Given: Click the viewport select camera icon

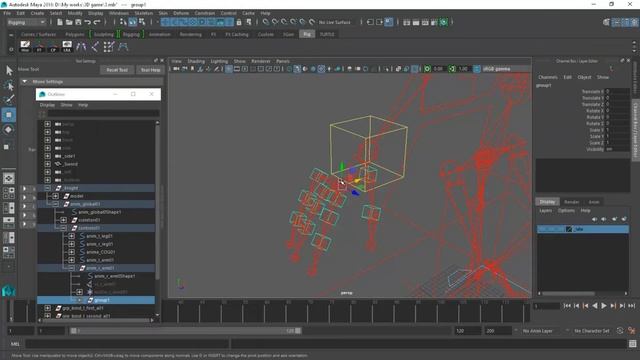Looking at the screenshot, I should click(x=176, y=69).
